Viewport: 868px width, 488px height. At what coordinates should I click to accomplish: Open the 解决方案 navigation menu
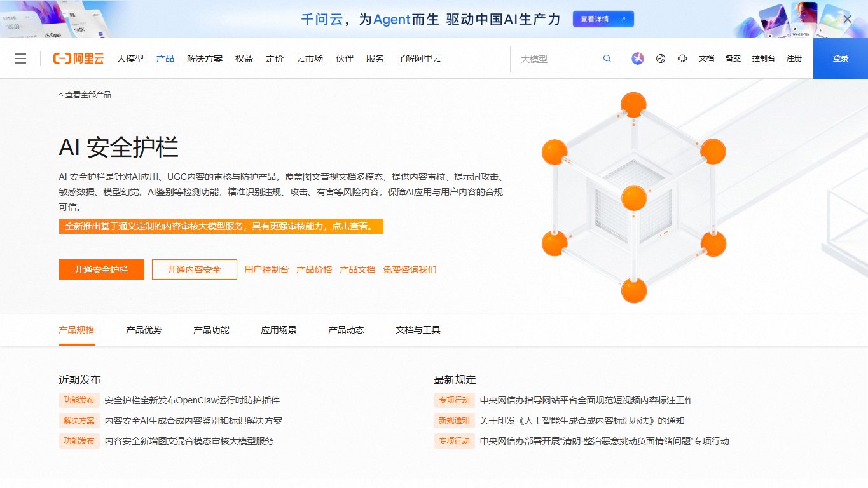[x=205, y=58]
